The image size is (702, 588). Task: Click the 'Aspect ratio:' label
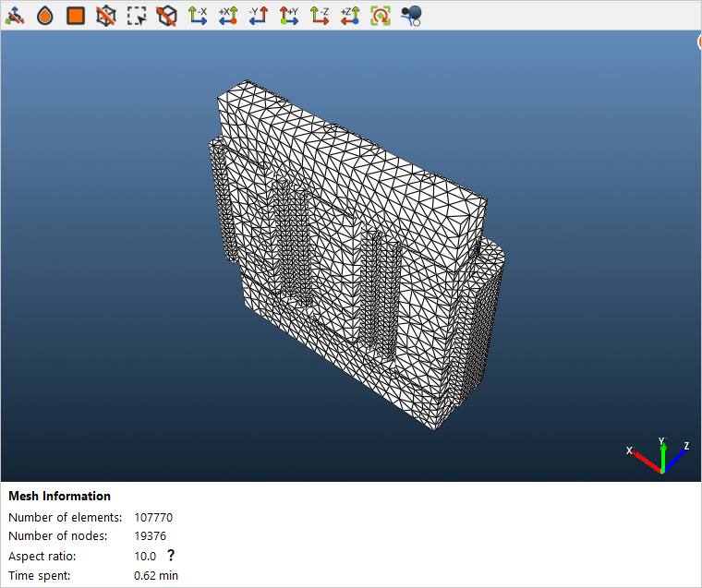click(x=42, y=557)
